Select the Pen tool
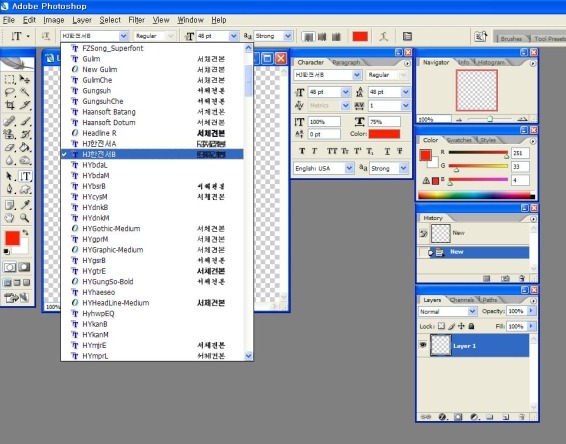Image resolution: width=566 pixels, height=444 pixels. [9, 189]
